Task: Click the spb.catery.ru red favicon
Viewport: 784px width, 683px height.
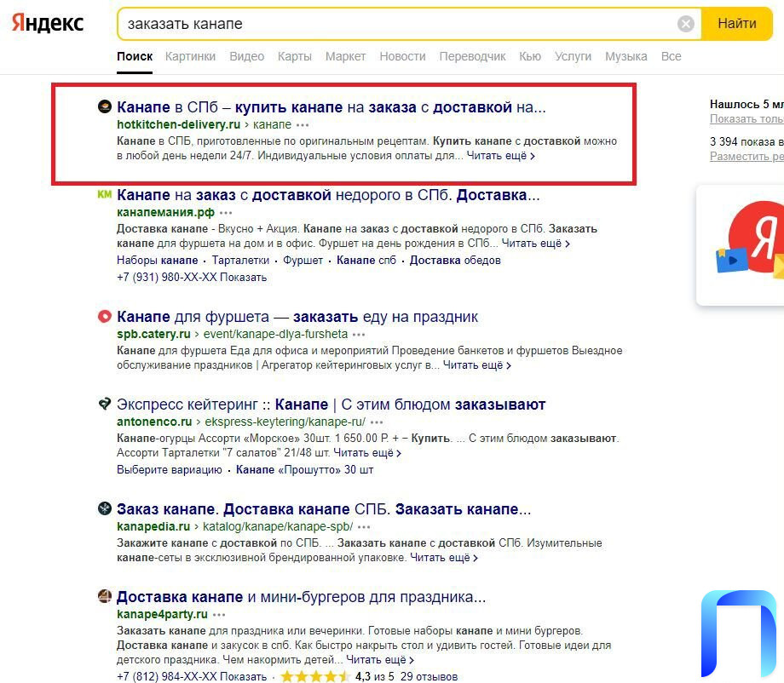Action: [x=105, y=316]
